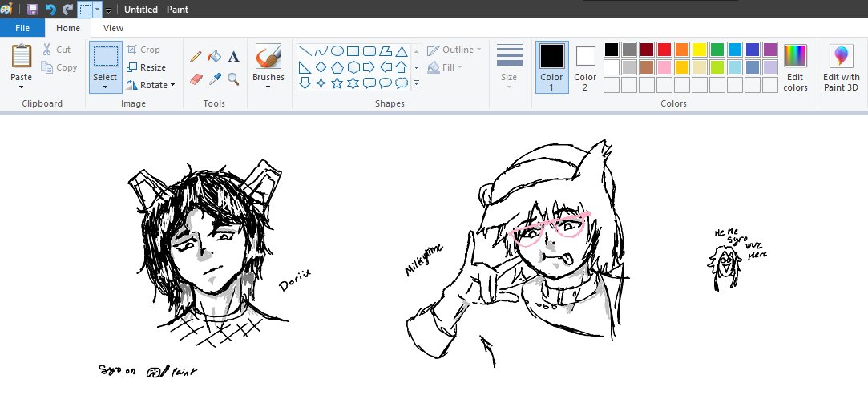868x395 pixels.
Task: Select the Rectangle shape
Action: (353, 51)
